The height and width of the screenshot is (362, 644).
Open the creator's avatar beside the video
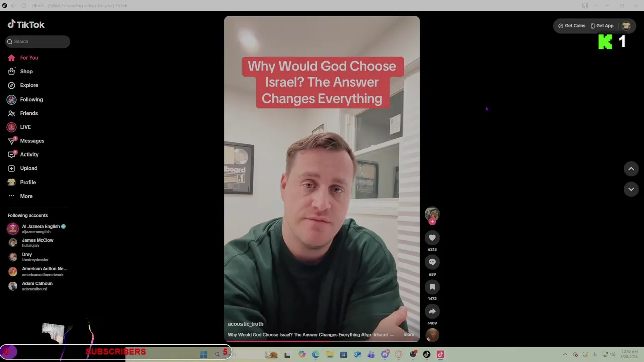432,214
